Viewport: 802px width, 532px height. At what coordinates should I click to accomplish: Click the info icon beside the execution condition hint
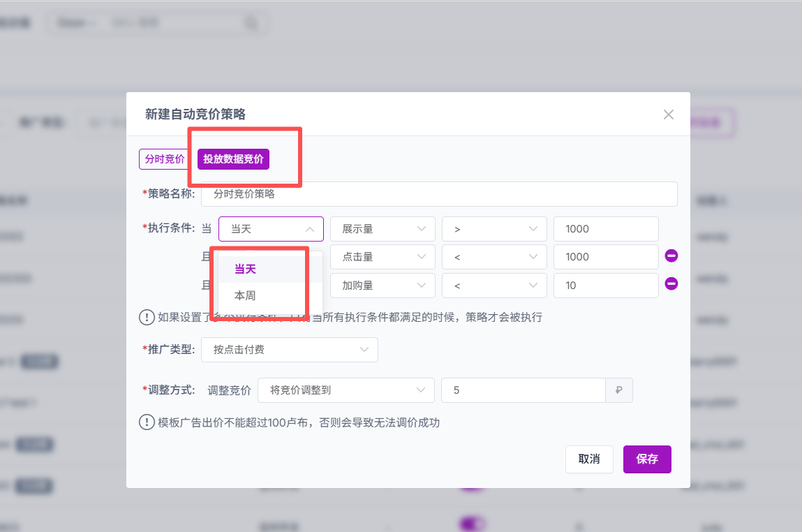coord(147,318)
